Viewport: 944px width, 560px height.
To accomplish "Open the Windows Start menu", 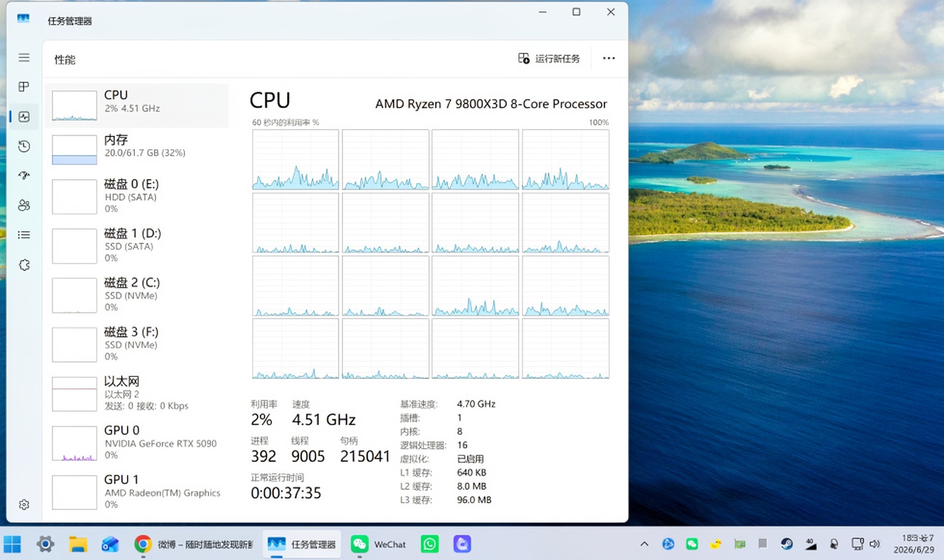I will click(12, 544).
